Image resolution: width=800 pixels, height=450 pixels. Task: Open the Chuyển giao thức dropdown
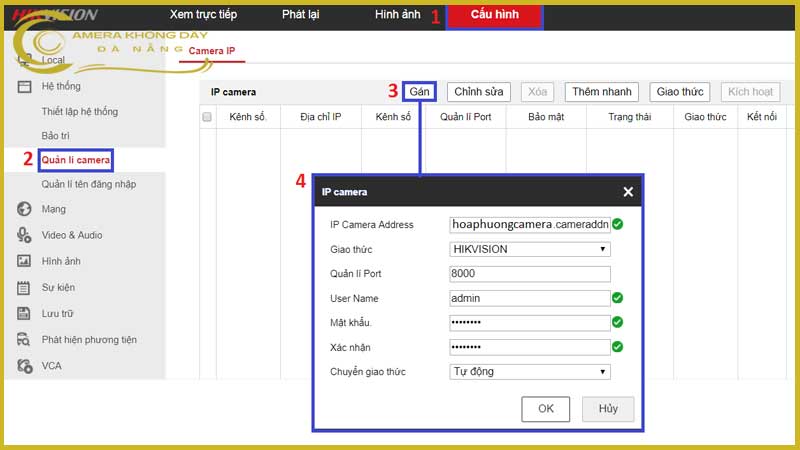(x=530, y=372)
